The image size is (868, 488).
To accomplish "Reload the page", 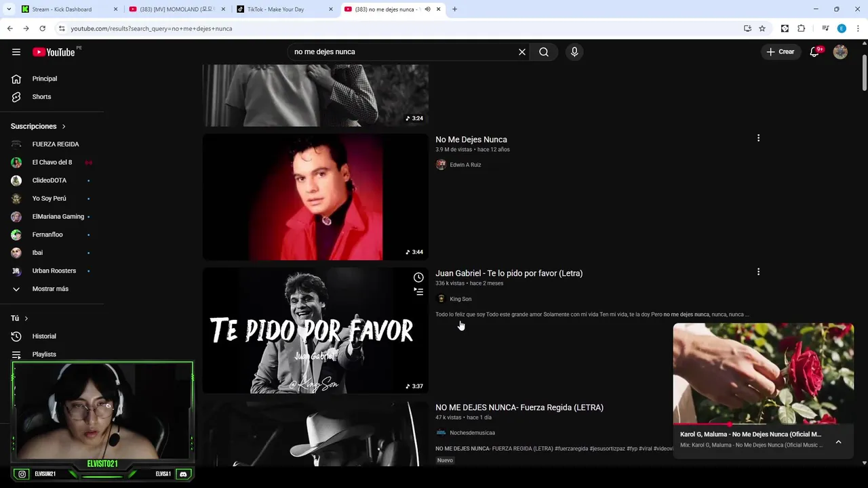I will 42,28.
